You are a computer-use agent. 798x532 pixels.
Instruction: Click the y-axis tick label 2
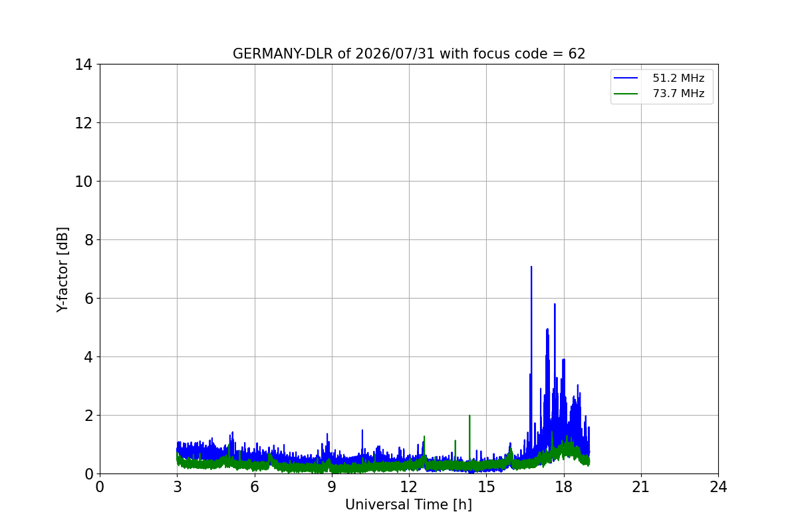click(x=88, y=416)
